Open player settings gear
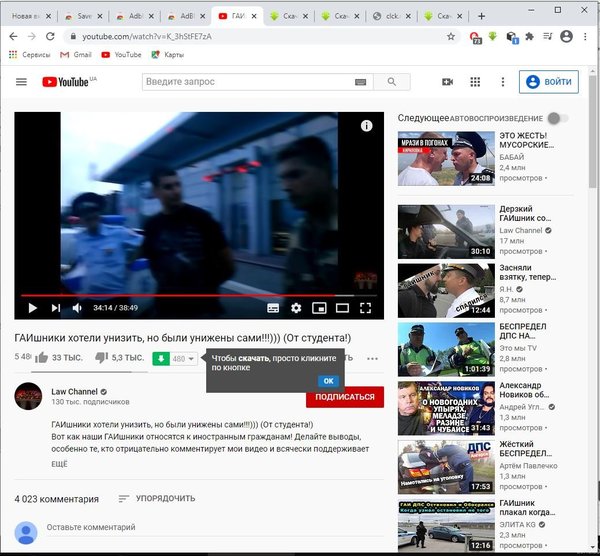Screen dimensions: 600x556 [296, 308]
